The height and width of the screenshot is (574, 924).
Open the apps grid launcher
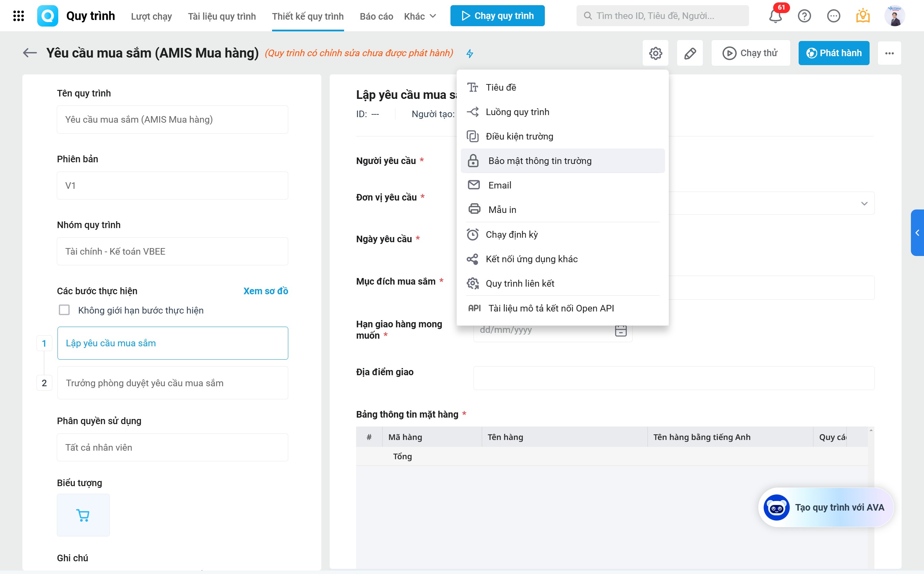coord(18,16)
